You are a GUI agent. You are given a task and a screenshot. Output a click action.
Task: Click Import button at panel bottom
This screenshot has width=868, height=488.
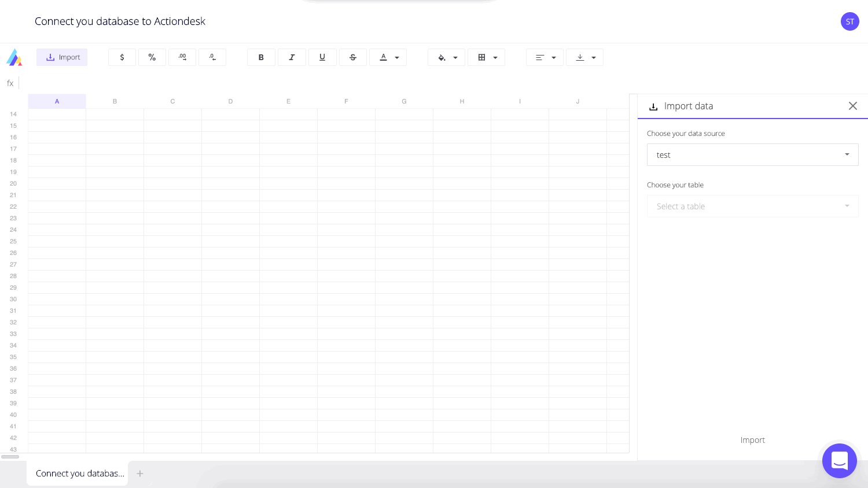[x=752, y=440]
